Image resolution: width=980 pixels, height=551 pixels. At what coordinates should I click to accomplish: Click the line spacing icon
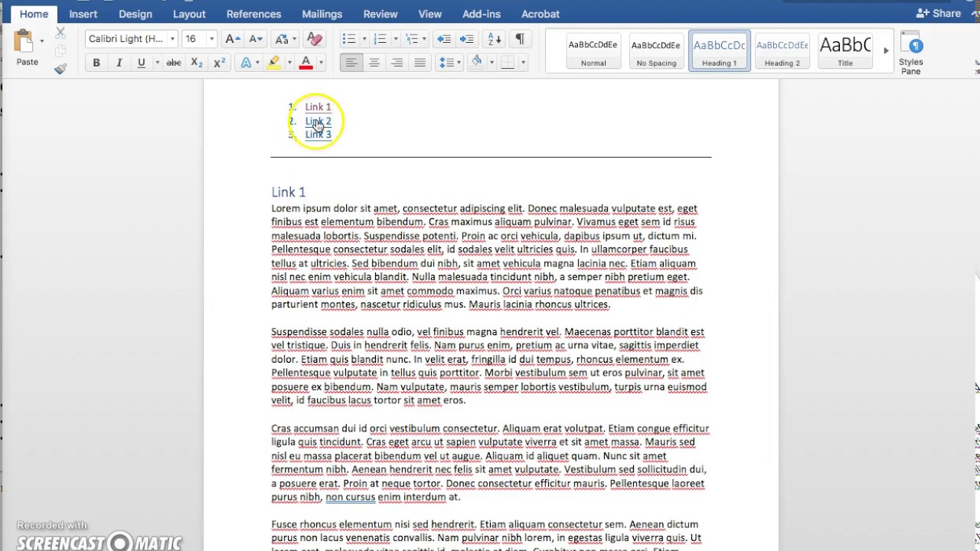click(x=446, y=63)
